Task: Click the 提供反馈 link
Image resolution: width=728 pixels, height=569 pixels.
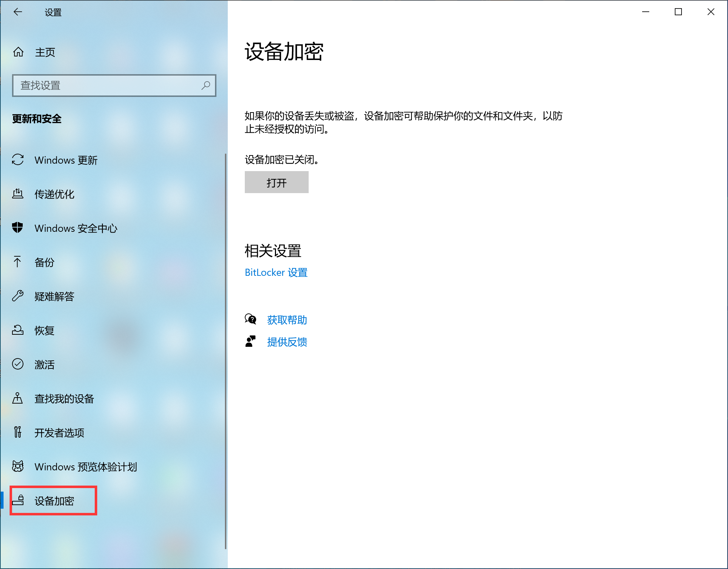Action: click(287, 342)
